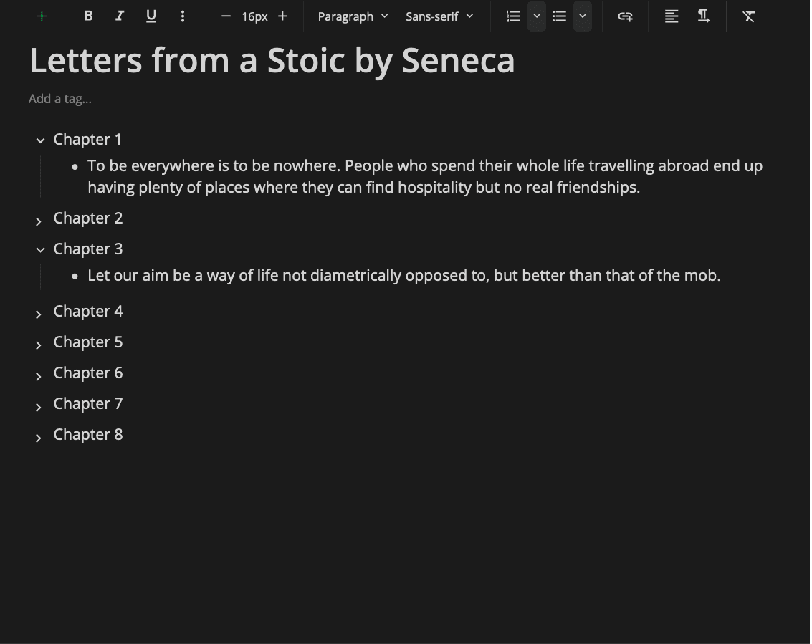Expand Chapter 8
Viewport: 812px width, 644px height.
click(39, 438)
